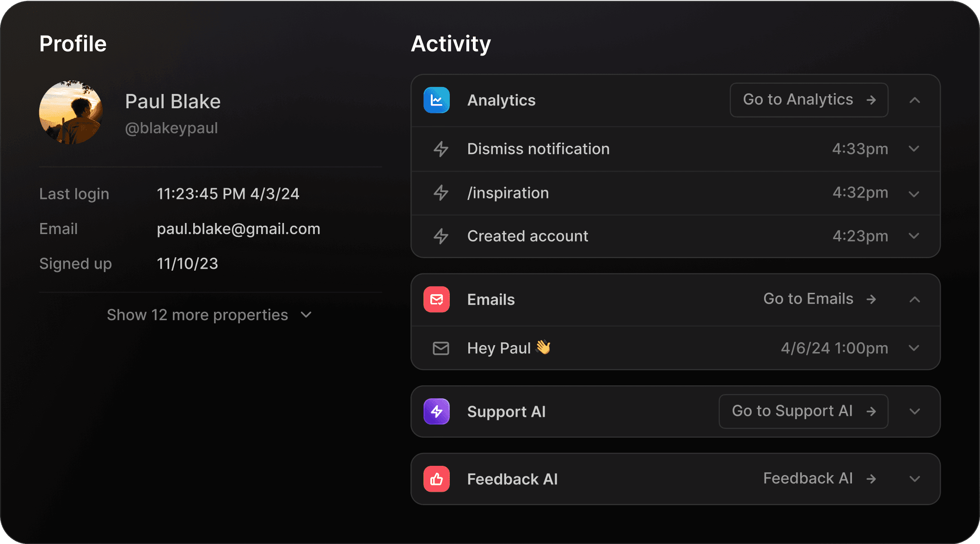The width and height of the screenshot is (980, 544).
Task: Click lightning icon beside Dismiss notification
Action: pos(441,149)
